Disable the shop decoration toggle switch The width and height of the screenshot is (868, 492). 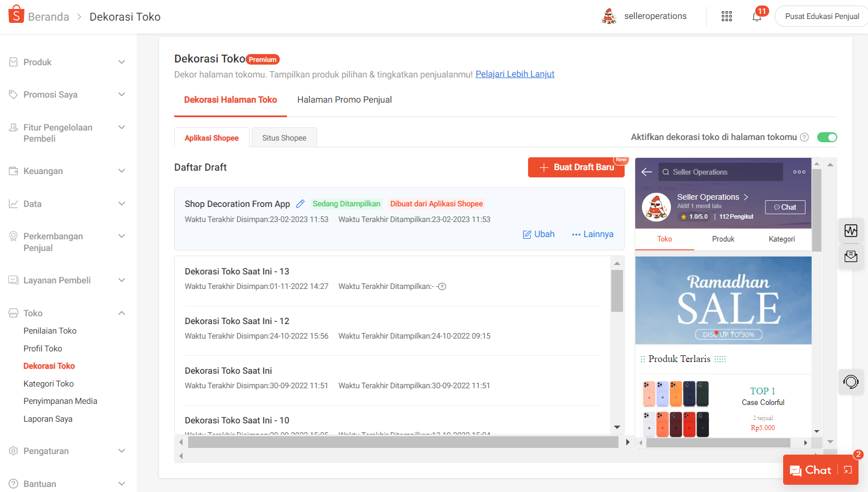[827, 137]
